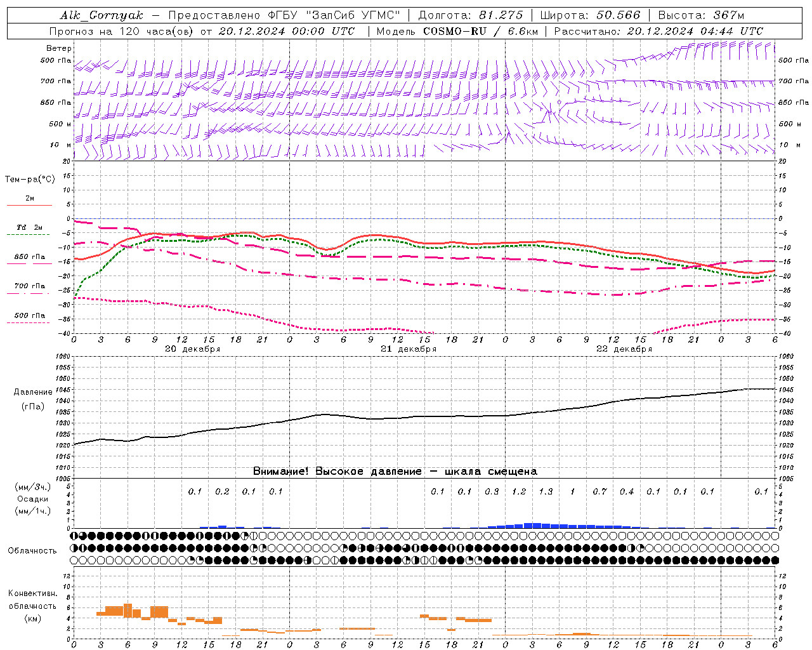Image resolution: width=812 pixels, height=650 pixels.
Task: Click the 0.7 precipitation amount value
Action: [x=599, y=492]
